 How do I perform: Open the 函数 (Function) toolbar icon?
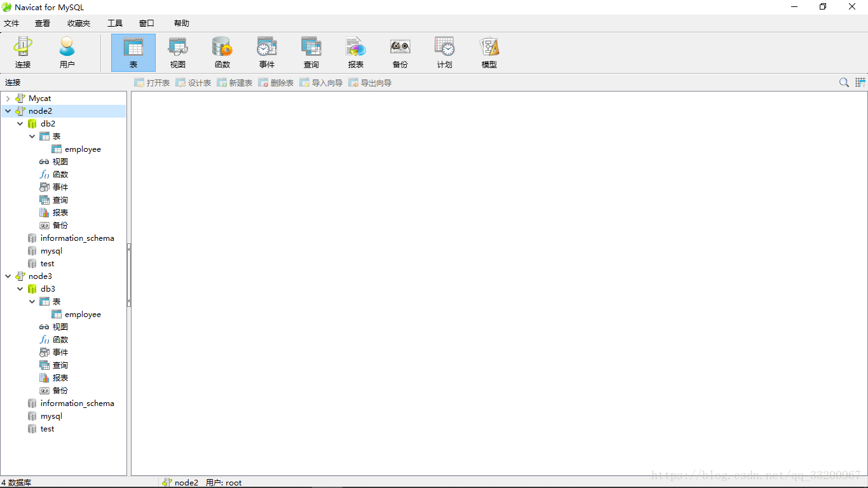click(222, 52)
